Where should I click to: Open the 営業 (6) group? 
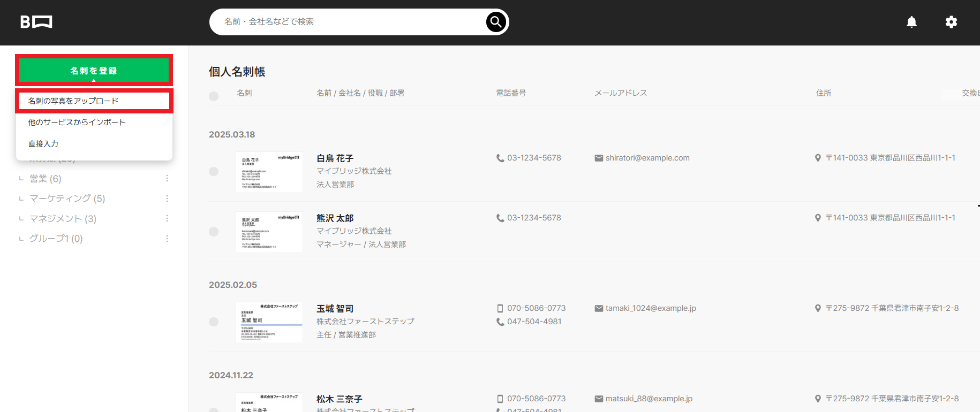(x=46, y=178)
